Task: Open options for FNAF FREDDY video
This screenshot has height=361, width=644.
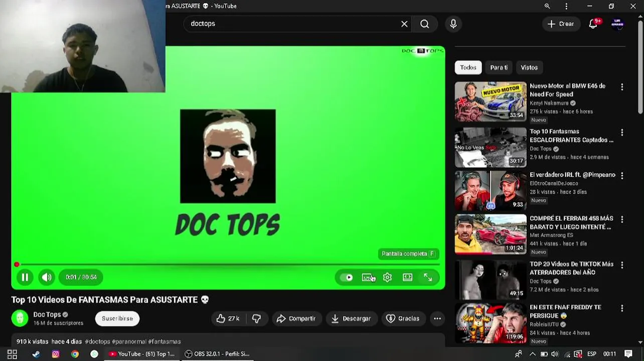Action: (622, 308)
